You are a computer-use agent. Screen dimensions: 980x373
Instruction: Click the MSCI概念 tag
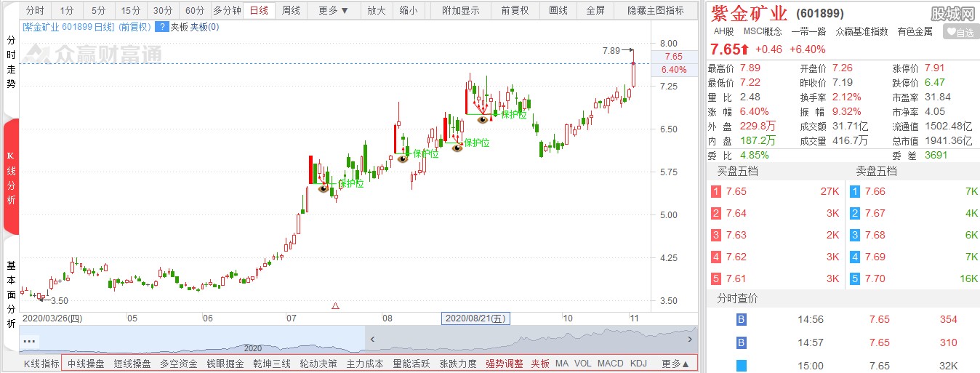pyautogui.click(x=763, y=31)
